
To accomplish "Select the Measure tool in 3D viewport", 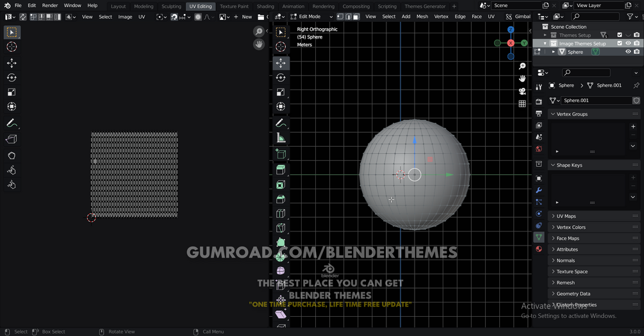I will point(281,138).
